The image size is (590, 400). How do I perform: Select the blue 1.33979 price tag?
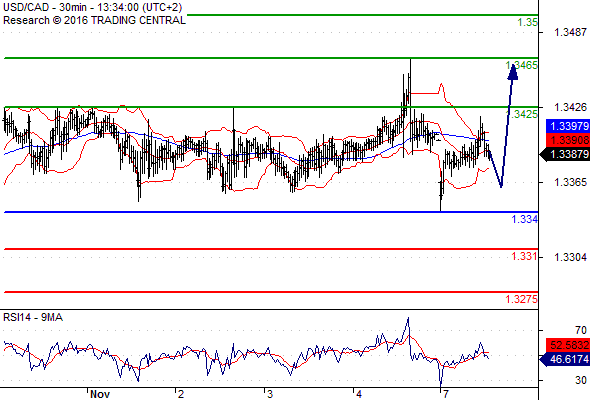568,126
